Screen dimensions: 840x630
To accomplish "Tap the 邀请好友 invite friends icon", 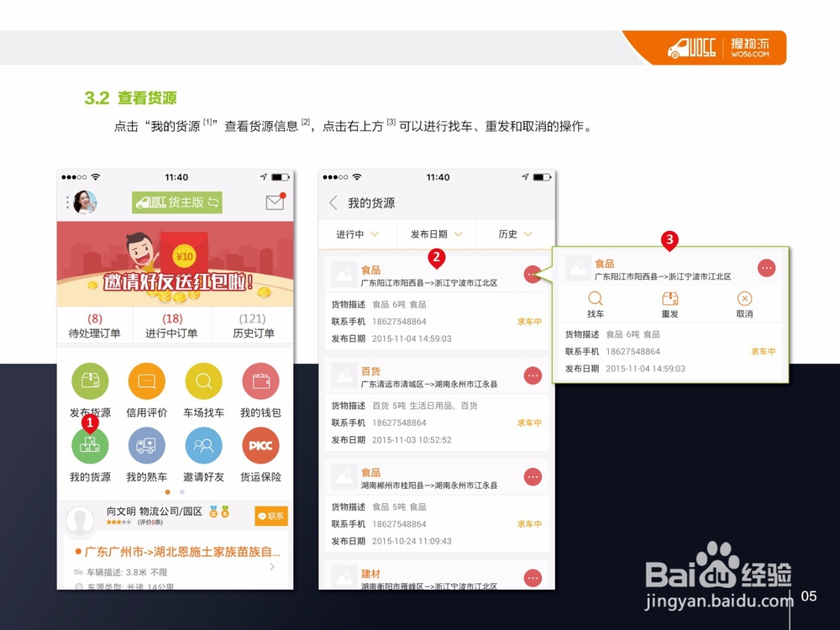I will (x=203, y=445).
